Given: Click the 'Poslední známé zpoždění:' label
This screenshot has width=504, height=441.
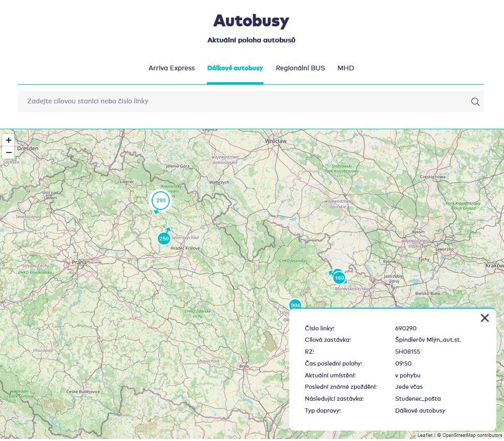Looking at the screenshot, I should pyautogui.click(x=340, y=387).
